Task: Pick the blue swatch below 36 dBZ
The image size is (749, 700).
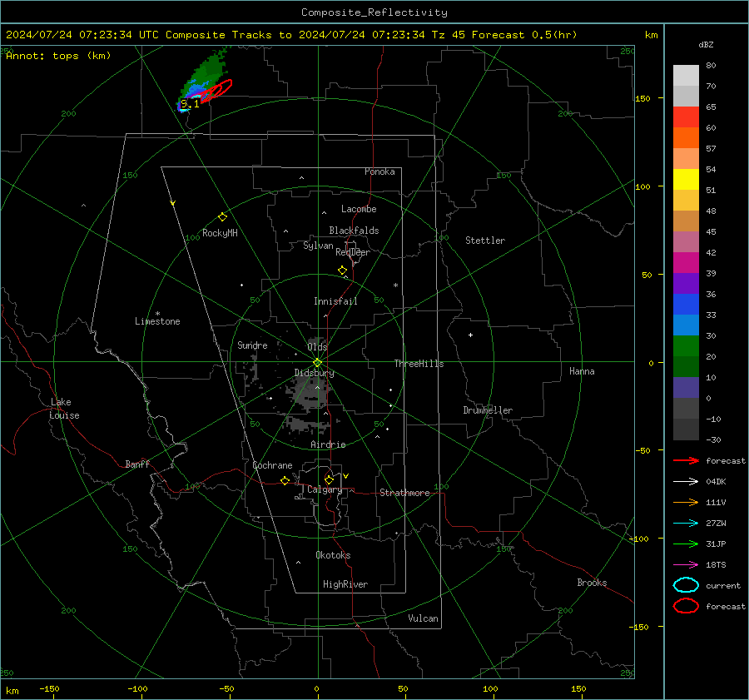Action: (x=686, y=304)
